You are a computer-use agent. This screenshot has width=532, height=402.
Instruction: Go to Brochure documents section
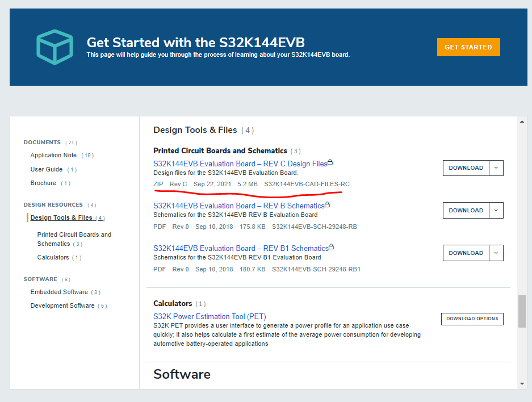(43, 183)
